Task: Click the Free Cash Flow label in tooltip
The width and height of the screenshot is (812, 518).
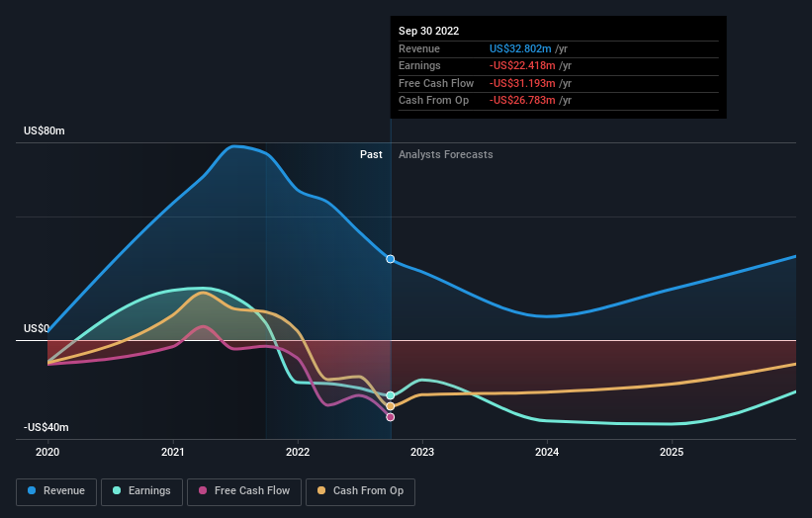Action: (436, 83)
